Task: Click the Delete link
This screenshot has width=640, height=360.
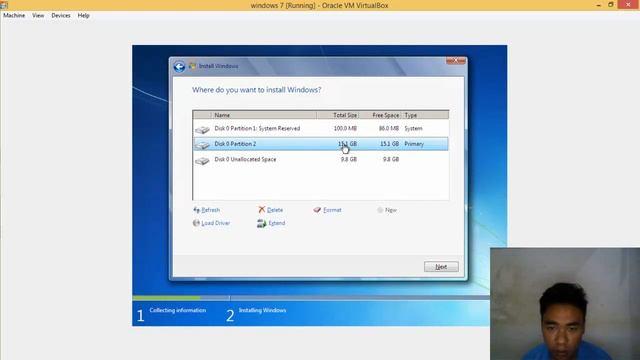Action: (x=275, y=210)
